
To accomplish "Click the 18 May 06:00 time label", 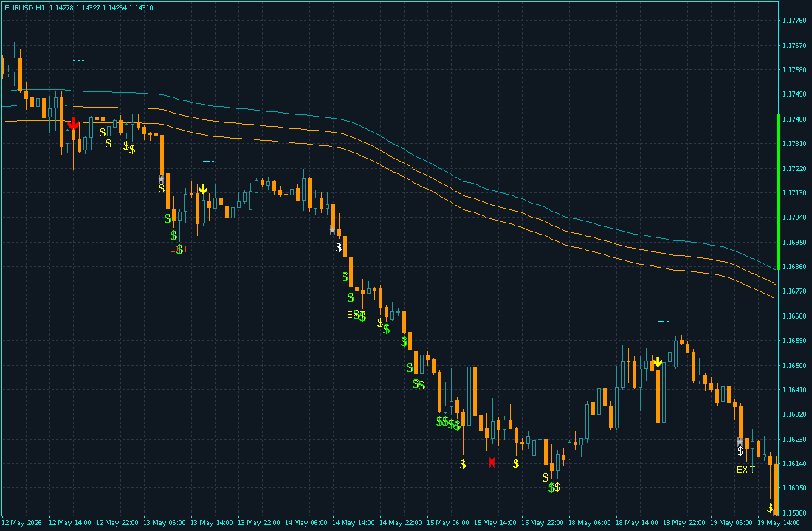I will [x=591, y=523].
